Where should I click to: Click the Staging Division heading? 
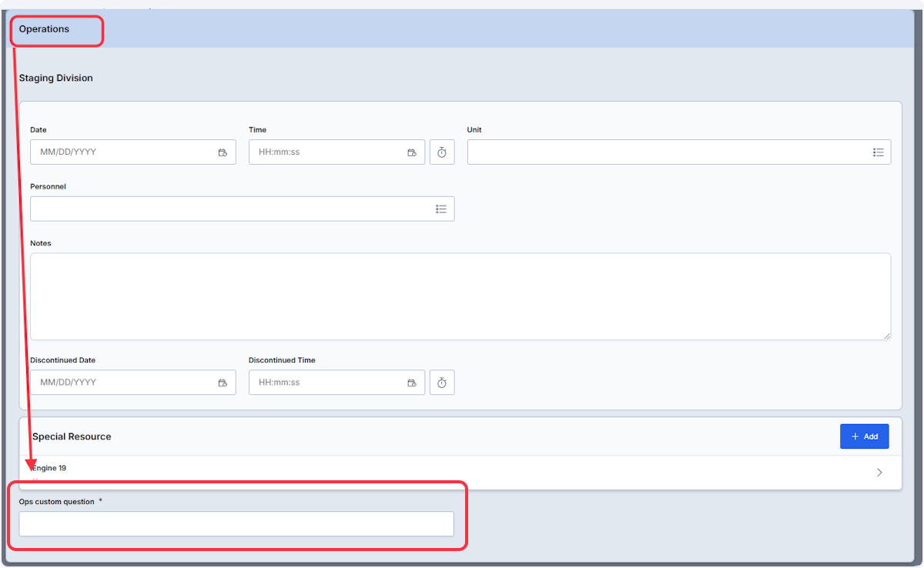[55, 79]
